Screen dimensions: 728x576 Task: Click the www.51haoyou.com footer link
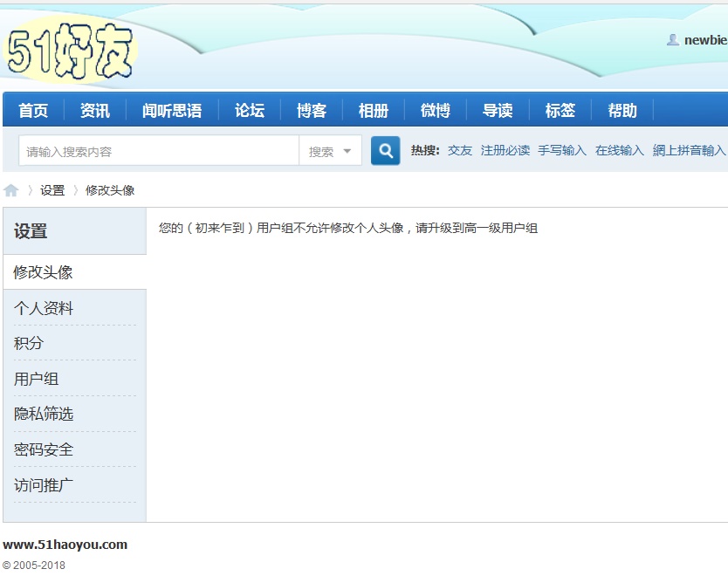pyautogui.click(x=65, y=545)
